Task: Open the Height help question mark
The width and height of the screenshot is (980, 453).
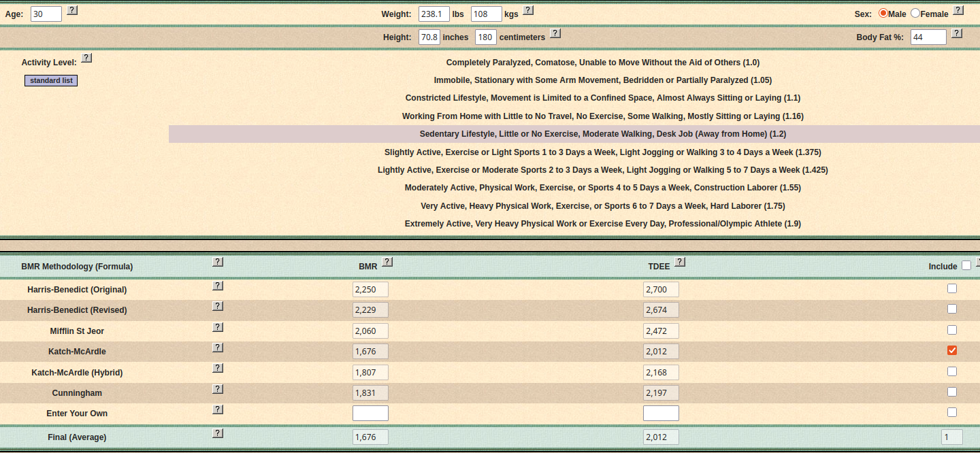Action: [x=555, y=33]
